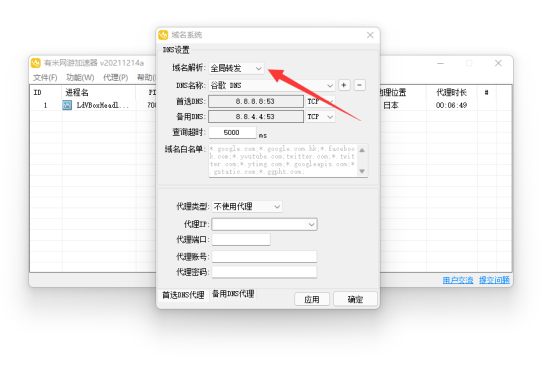Screen dimensions: 543x370
Task: Click whitelist scrollbar down arrow
Action: [x=362, y=171]
